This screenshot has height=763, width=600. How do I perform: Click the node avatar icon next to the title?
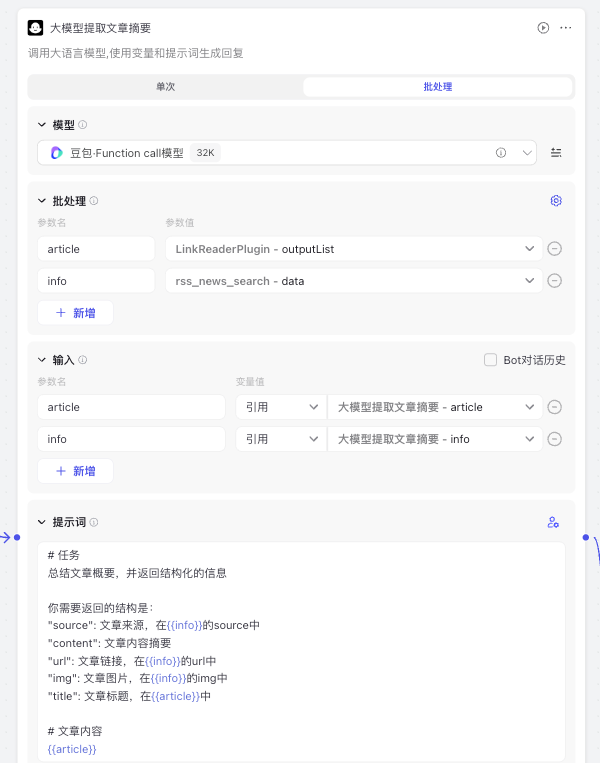click(35, 28)
